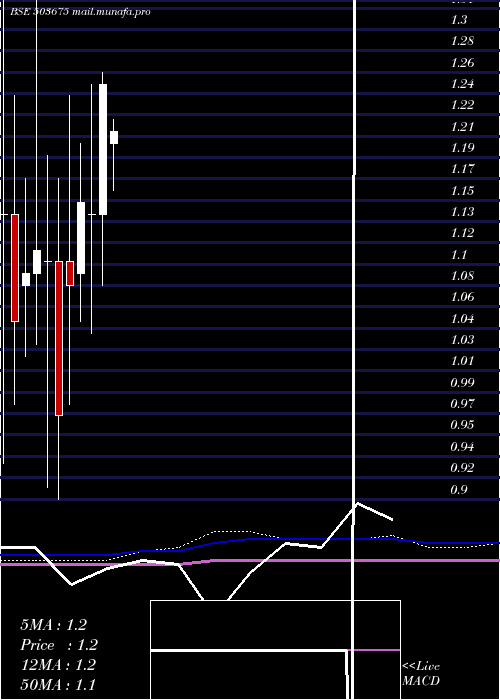
Task: Click the 1.15 price axis label
Action: 462,191
